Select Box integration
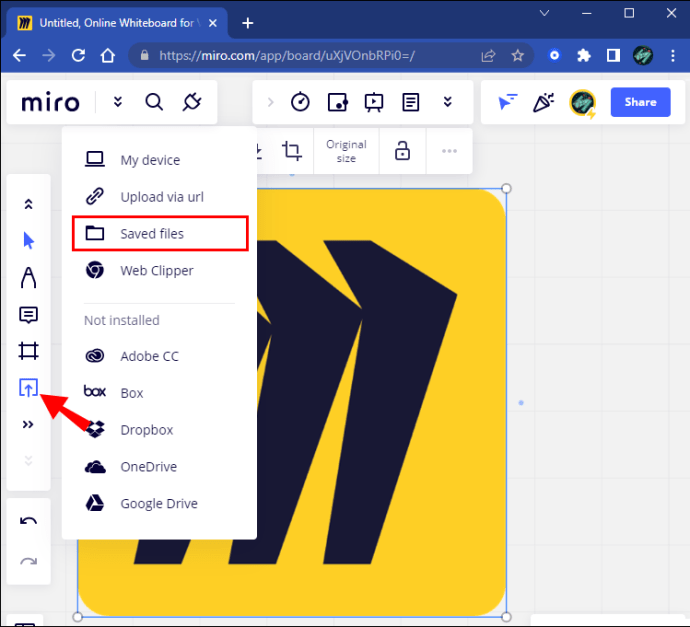Image resolution: width=690 pixels, height=627 pixels. pos(159,393)
